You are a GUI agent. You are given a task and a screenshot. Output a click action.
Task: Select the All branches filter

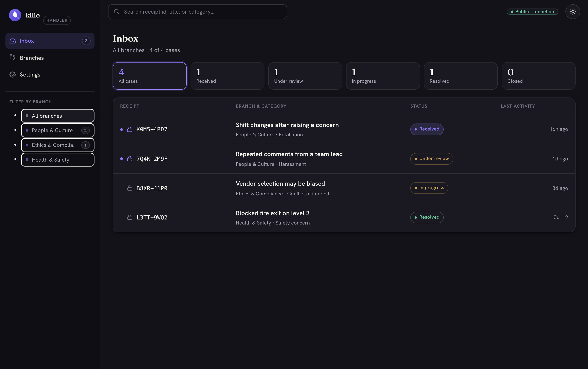coord(58,116)
